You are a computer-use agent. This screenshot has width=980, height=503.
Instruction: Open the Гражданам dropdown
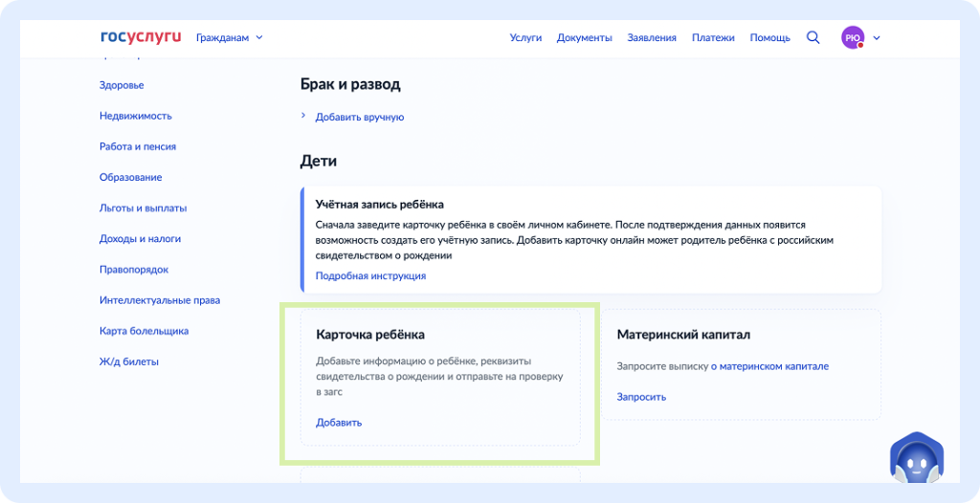pyautogui.click(x=229, y=37)
